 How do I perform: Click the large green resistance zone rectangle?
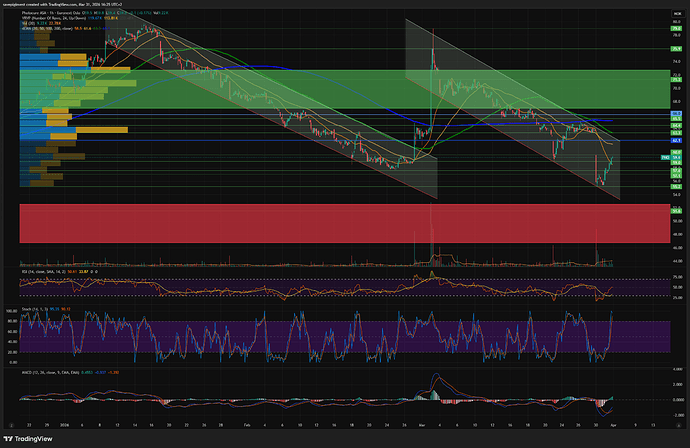tap(300, 88)
